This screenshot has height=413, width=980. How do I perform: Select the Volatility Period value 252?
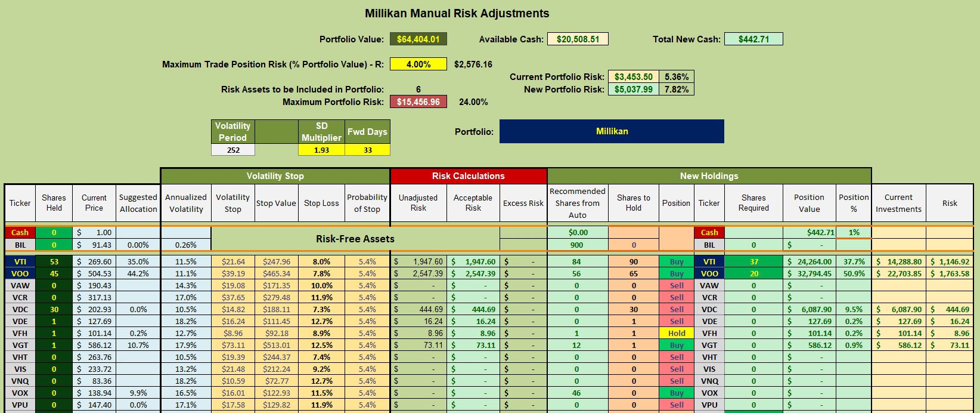(x=233, y=150)
